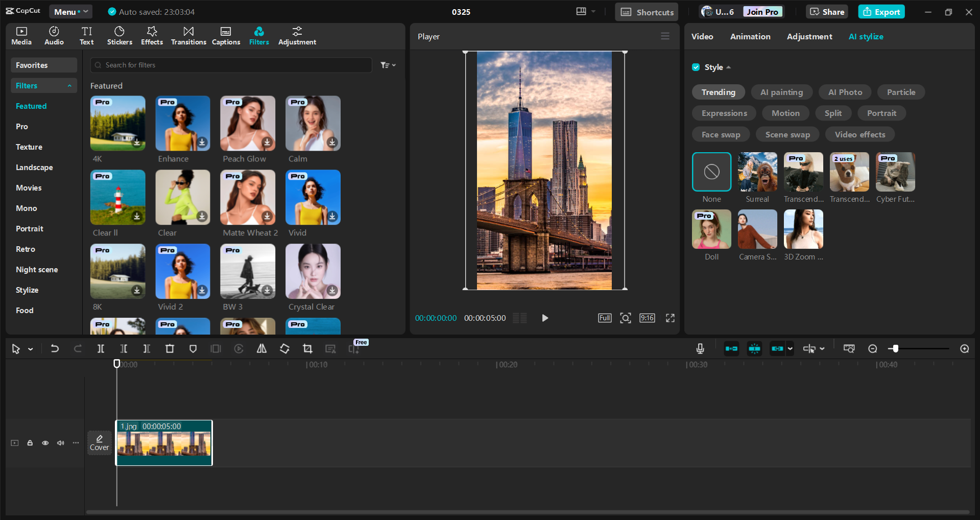980x520 pixels.
Task: Mute the timeline track audio
Action: tap(60, 443)
